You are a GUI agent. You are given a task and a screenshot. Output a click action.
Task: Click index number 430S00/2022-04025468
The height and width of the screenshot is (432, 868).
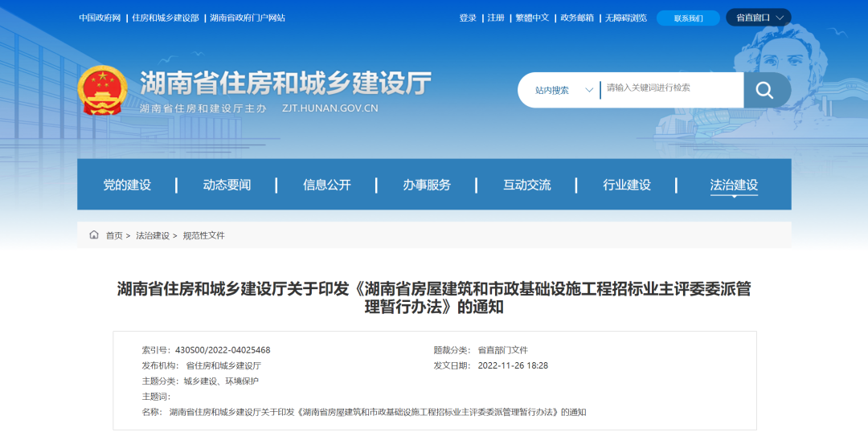click(223, 350)
